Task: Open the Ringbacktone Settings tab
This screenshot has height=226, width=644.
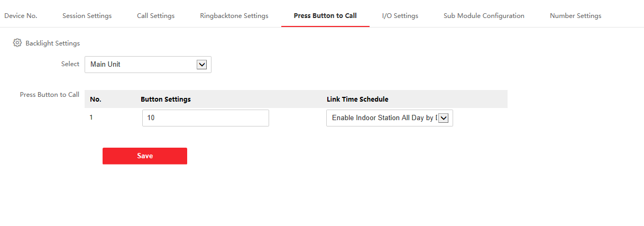Action: pyautogui.click(x=234, y=16)
